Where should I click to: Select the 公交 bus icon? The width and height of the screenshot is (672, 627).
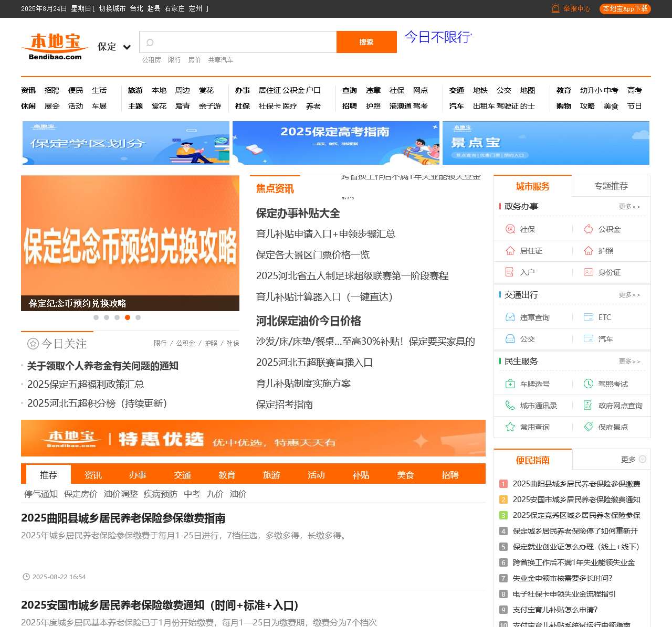509,339
